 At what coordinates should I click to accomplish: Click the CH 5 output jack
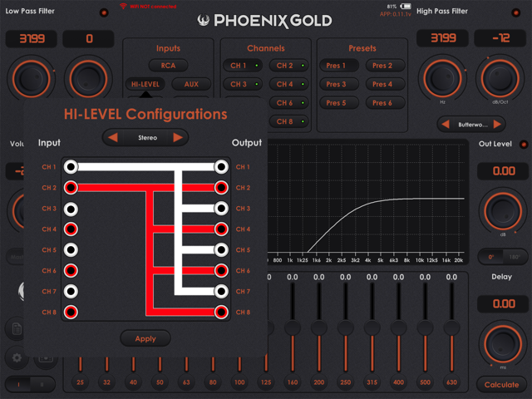pyautogui.click(x=221, y=250)
